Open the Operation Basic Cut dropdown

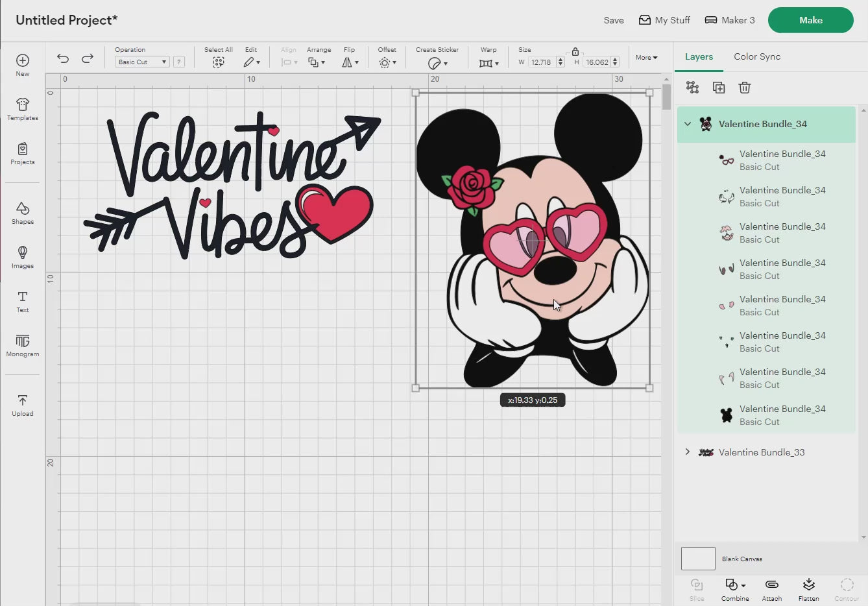[x=142, y=62]
